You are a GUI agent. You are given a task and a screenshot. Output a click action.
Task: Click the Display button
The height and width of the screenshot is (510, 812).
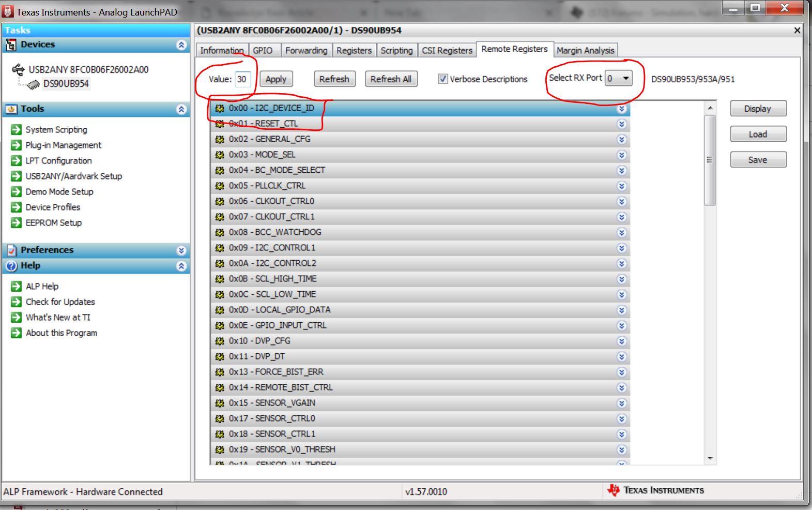coord(758,109)
